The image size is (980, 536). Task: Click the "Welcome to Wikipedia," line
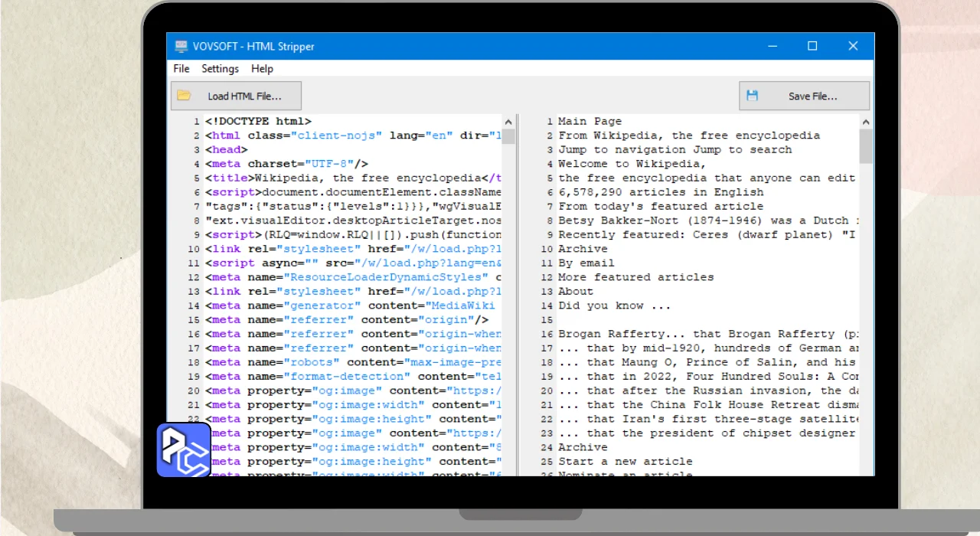pos(632,163)
